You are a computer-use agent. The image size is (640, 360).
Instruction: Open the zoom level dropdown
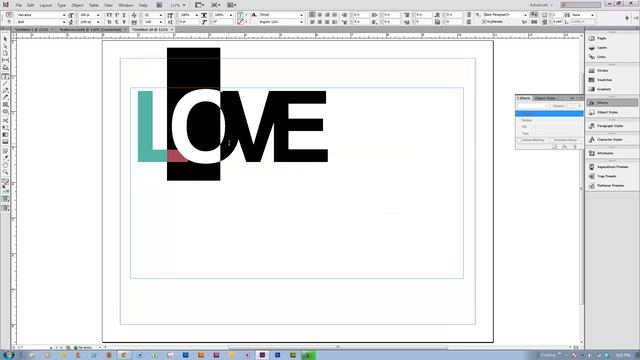coord(183,5)
